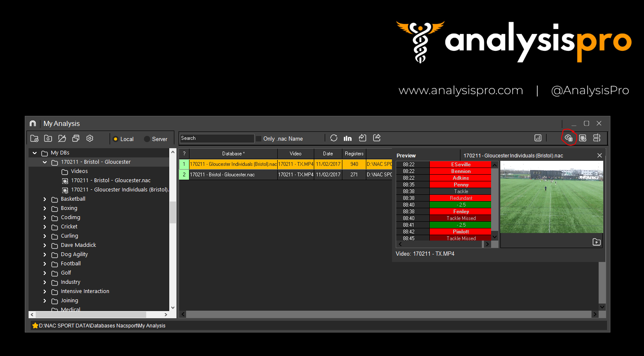Image resolution: width=644 pixels, height=356 pixels.
Task: Sort by the Registers column header
Action: pos(354,154)
